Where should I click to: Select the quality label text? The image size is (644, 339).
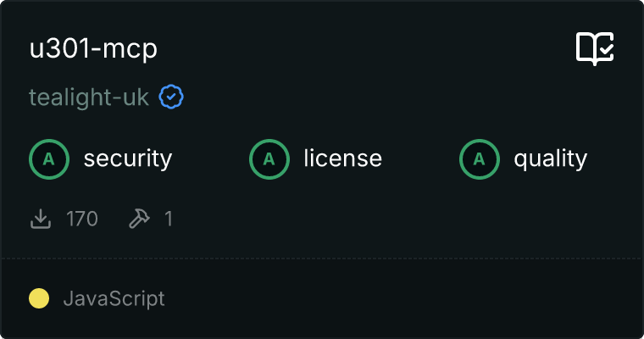coord(550,158)
